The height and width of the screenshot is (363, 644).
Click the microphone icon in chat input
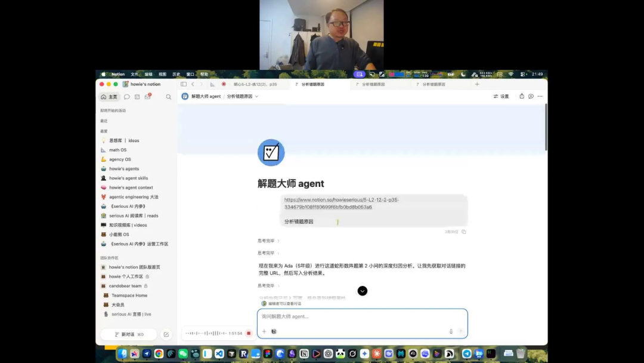click(x=451, y=331)
